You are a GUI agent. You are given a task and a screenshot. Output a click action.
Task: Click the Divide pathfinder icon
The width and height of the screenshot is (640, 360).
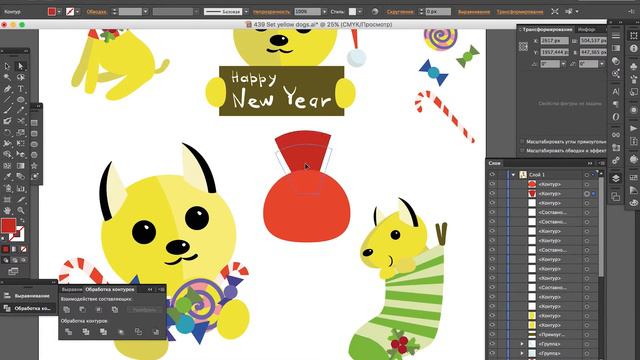68,332
